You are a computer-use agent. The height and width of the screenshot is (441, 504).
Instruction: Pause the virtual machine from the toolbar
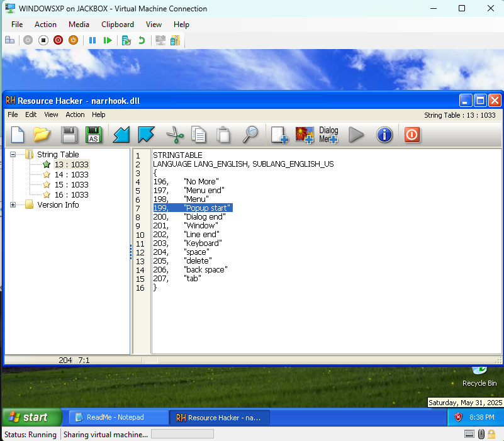click(92, 40)
